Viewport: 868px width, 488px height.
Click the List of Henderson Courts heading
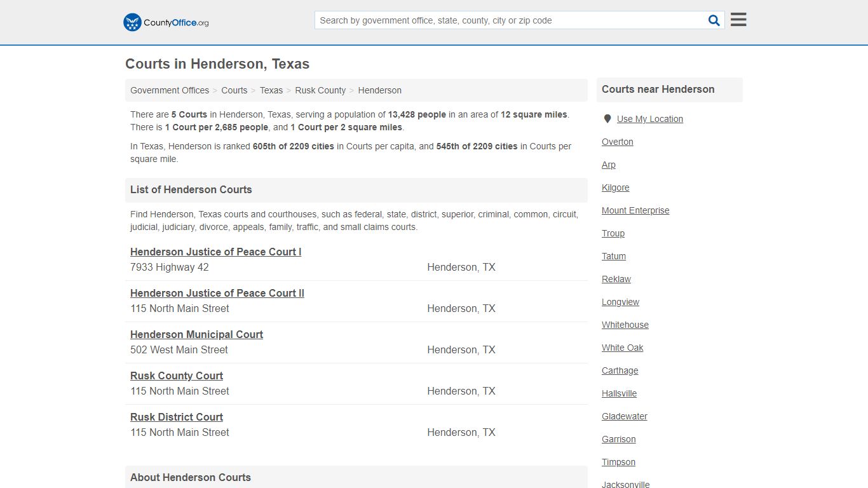(x=191, y=189)
